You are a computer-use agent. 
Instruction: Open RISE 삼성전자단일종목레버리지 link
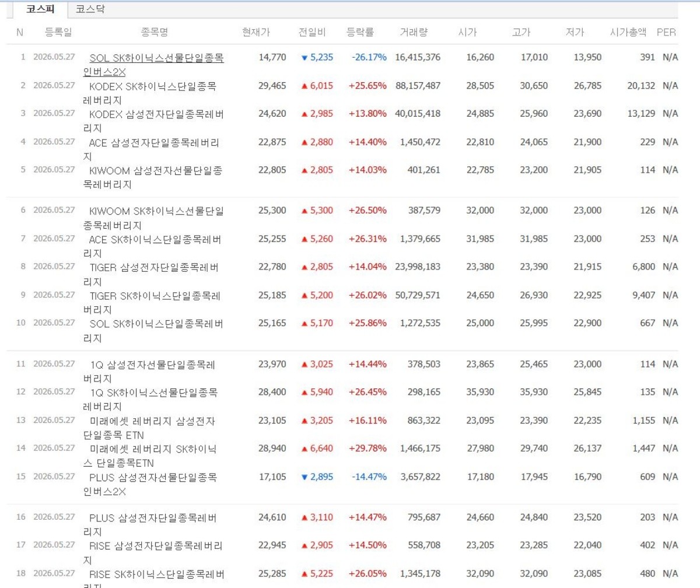pos(152,552)
